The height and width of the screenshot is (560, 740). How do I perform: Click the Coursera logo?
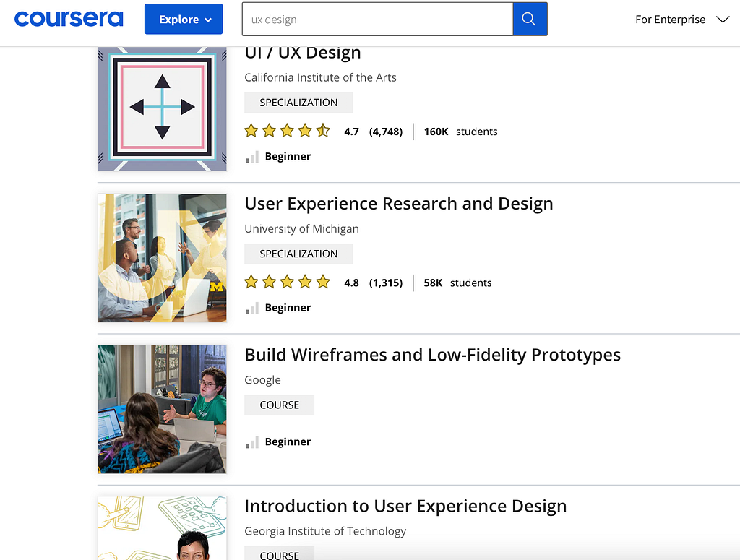tap(69, 19)
